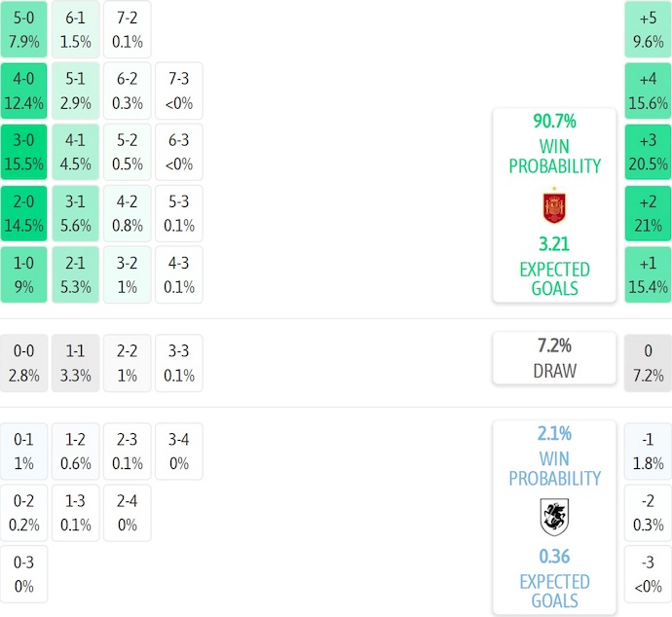Select the 1-1 draw tile
This screenshot has height=617, width=672.
click(x=76, y=363)
